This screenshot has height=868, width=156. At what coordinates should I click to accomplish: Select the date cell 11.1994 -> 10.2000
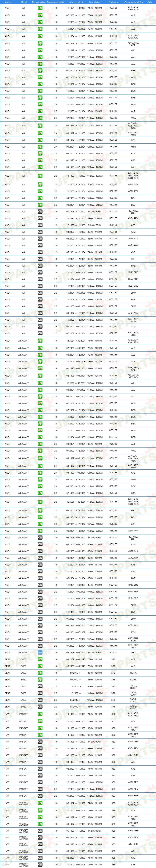click(x=76, y=8)
